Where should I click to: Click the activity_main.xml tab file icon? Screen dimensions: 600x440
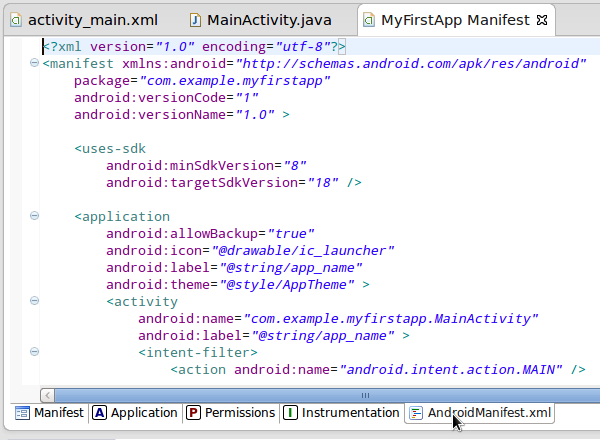pyautogui.click(x=15, y=20)
